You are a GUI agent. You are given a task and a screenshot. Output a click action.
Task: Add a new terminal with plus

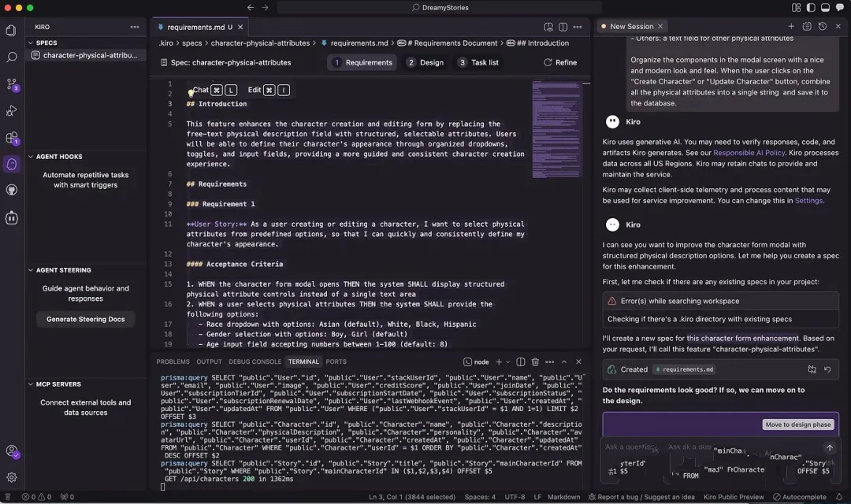coord(499,362)
